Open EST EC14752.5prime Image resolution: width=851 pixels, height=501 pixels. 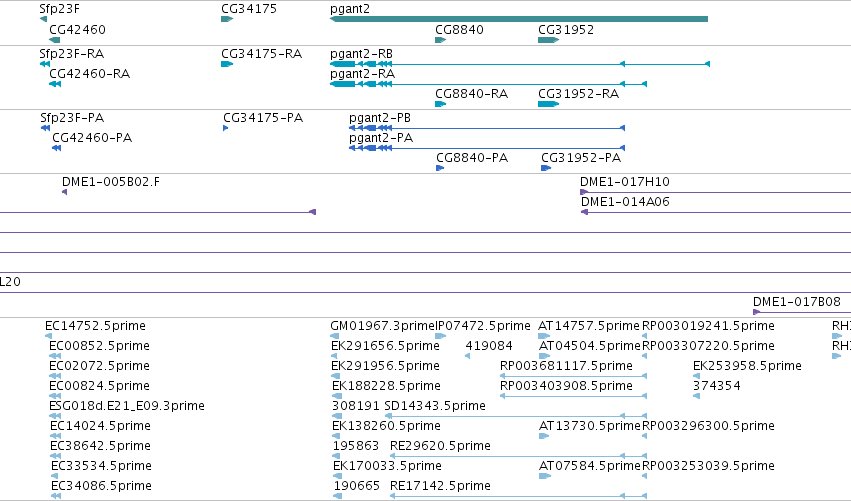(x=48, y=336)
